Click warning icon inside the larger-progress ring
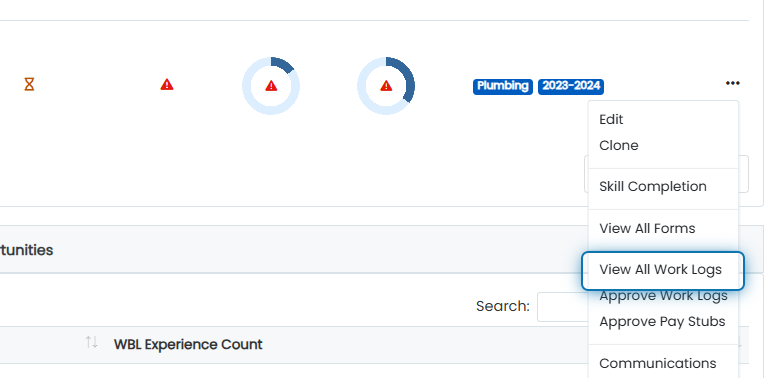The image size is (768, 378). point(386,86)
